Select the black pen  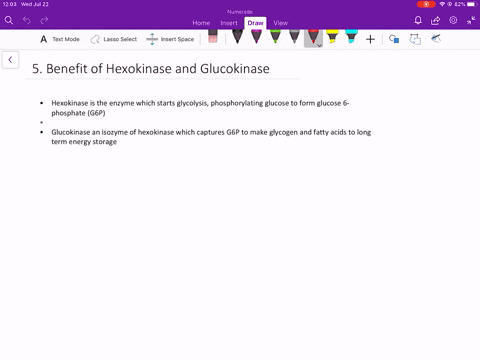pos(237,37)
